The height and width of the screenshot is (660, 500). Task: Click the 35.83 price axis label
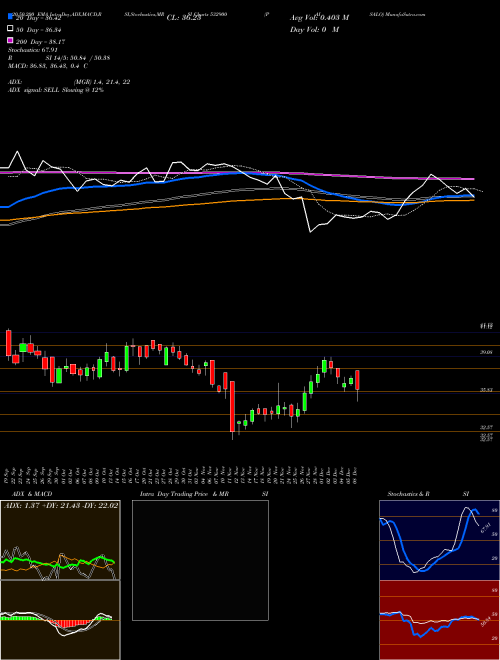tap(487, 390)
